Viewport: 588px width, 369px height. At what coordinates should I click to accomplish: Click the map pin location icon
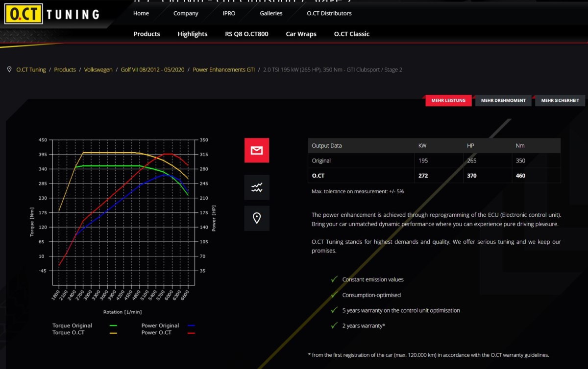click(x=257, y=218)
